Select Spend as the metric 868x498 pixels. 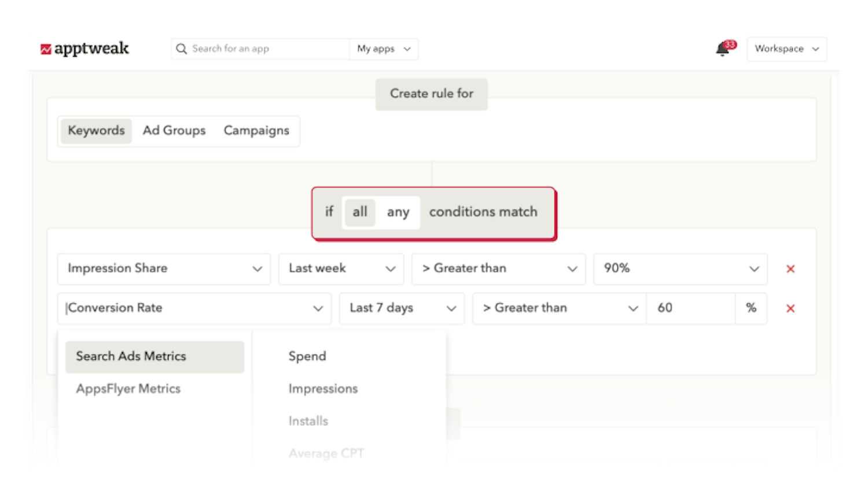pos(307,356)
